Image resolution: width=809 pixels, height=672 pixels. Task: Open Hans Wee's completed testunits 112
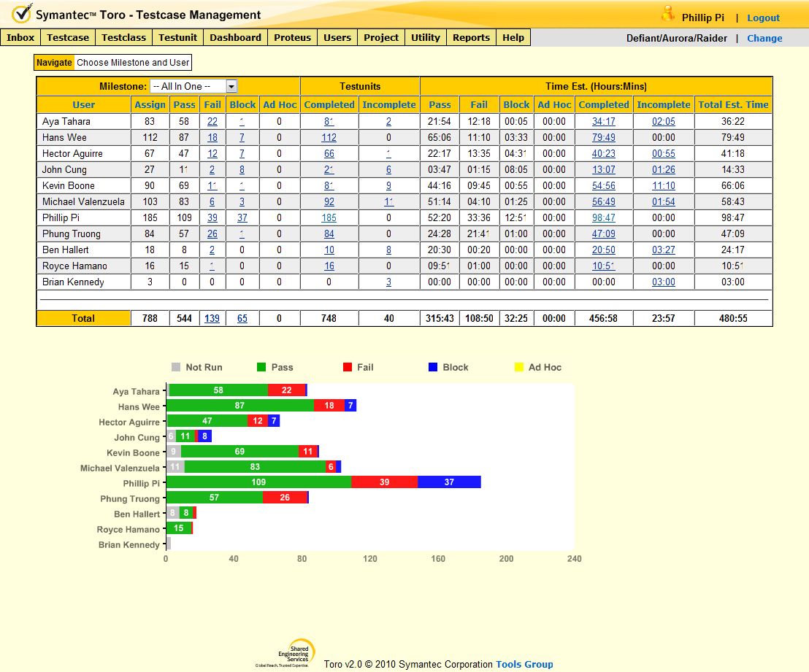pos(329,138)
